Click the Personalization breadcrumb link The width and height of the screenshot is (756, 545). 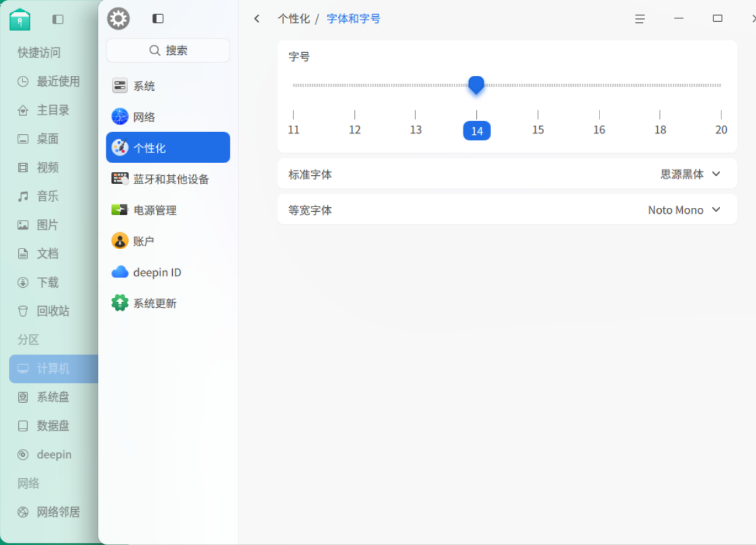click(293, 19)
